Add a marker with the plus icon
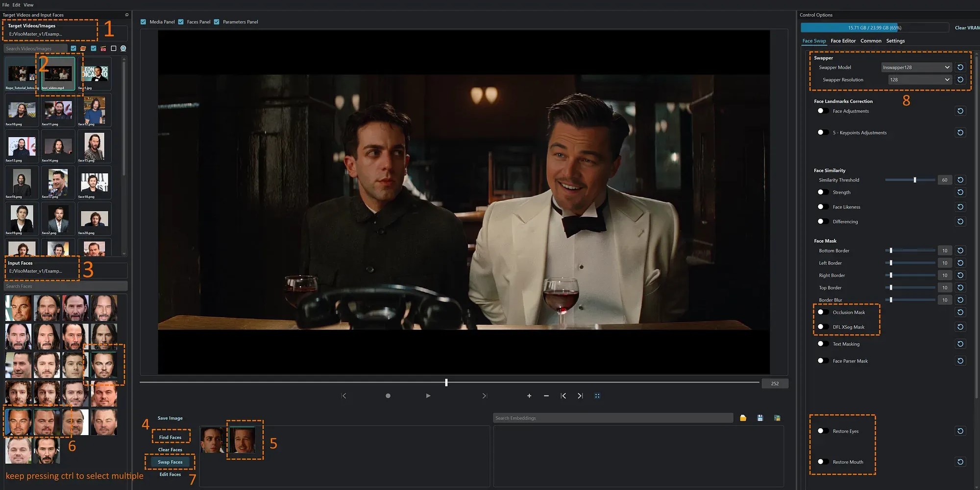980x490 pixels. [x=529, y=396]
